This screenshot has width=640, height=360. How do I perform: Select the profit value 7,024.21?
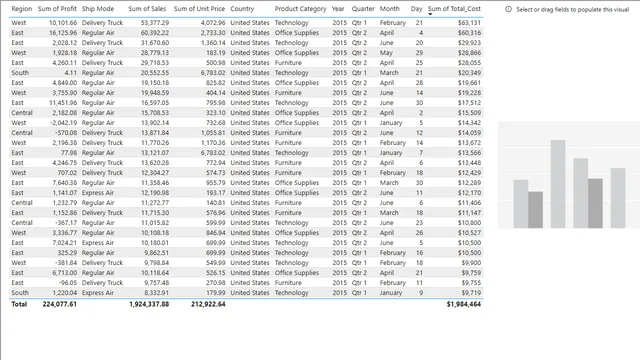[x=64, y=243]
